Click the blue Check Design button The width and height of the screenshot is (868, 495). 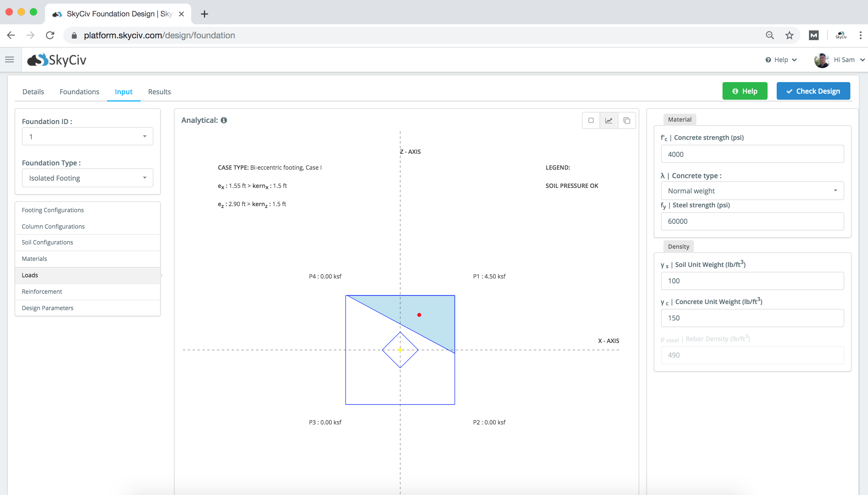point(813,91)
